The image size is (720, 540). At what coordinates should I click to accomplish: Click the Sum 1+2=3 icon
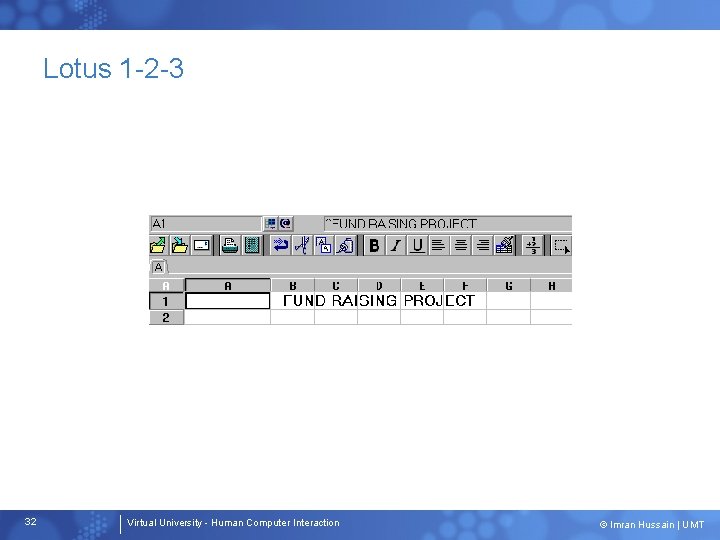[x=533, y=245]
